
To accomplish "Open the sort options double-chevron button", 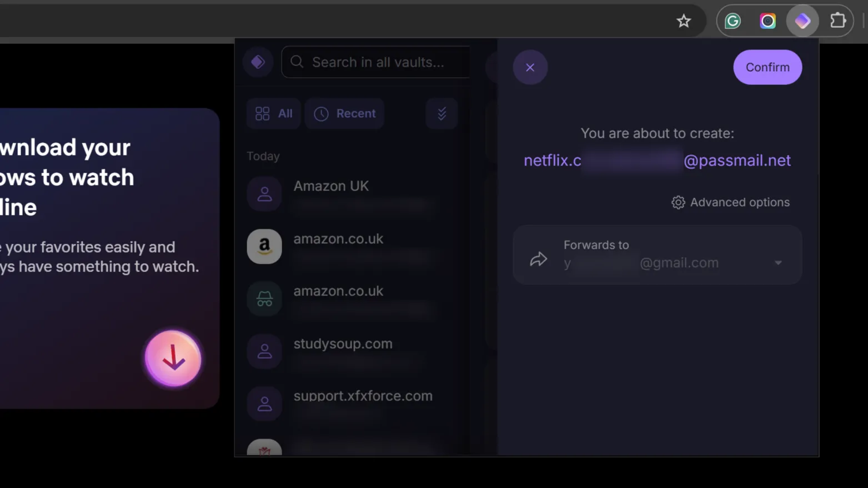I will click(x=441, y=114).
